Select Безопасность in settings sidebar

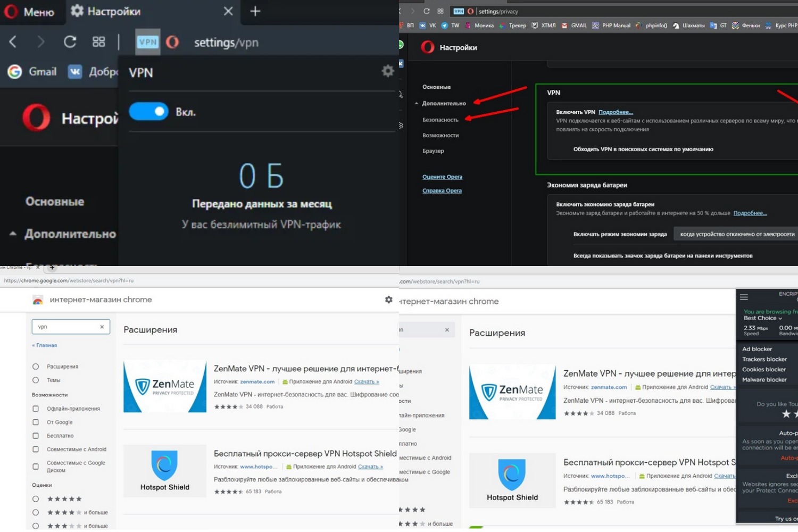pos(440,120)
